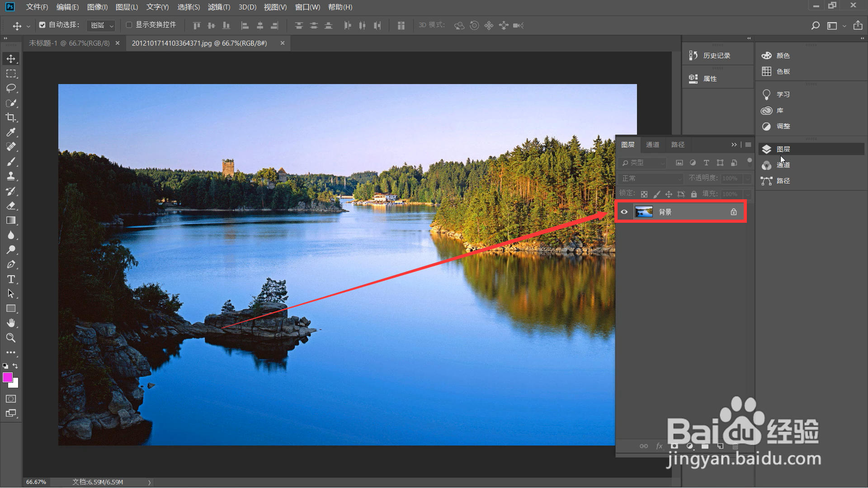Open the 正常 blend mode dropdown
Image resolution: width=868 pixels, height=488 pixels.
(x=651, y=178)
